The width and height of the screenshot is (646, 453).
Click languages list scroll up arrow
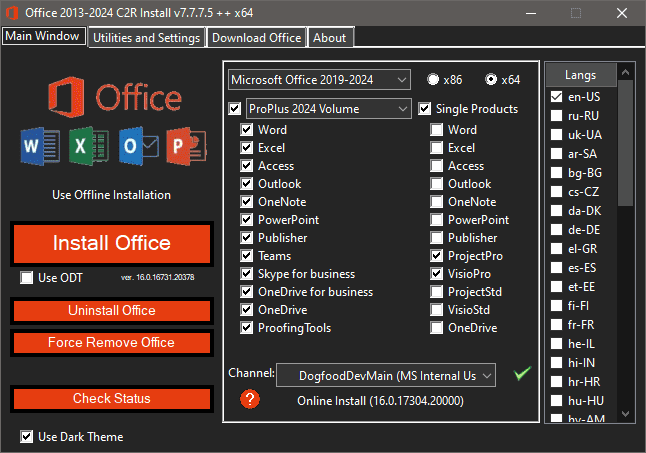625,72
